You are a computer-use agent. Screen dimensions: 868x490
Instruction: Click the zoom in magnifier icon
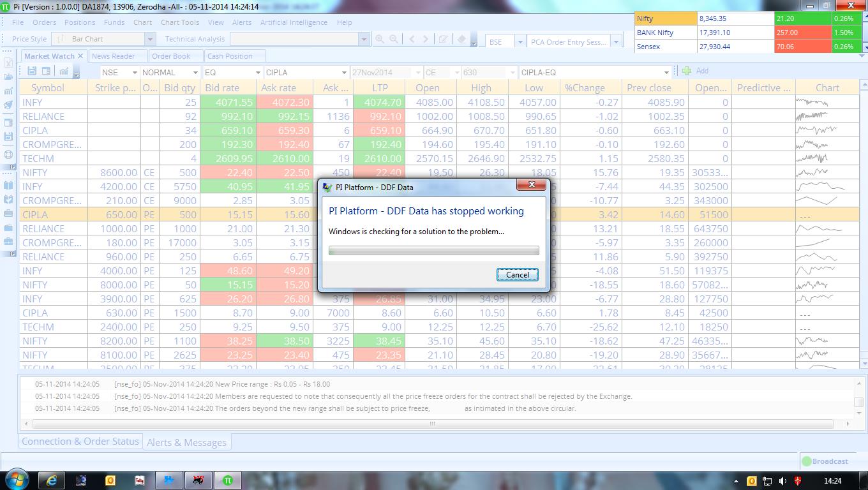[x=380, y=39]
